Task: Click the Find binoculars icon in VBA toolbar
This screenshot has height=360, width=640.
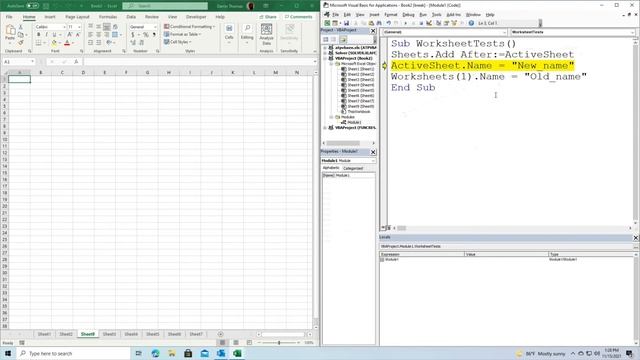Action: click(x=379, y=23)
